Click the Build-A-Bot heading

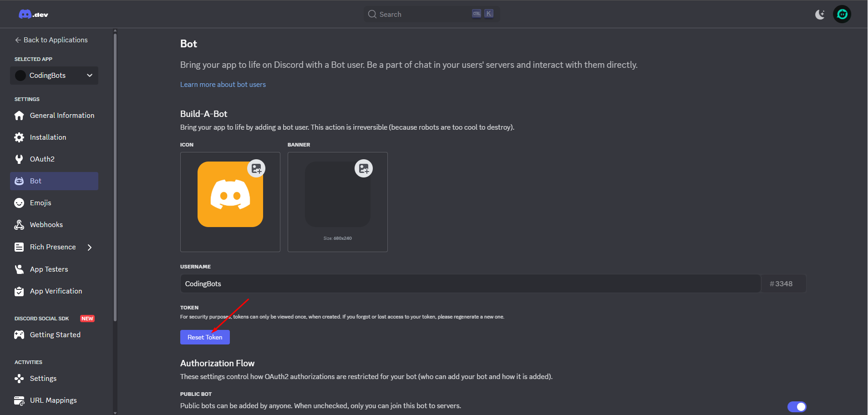coord(203,114)
